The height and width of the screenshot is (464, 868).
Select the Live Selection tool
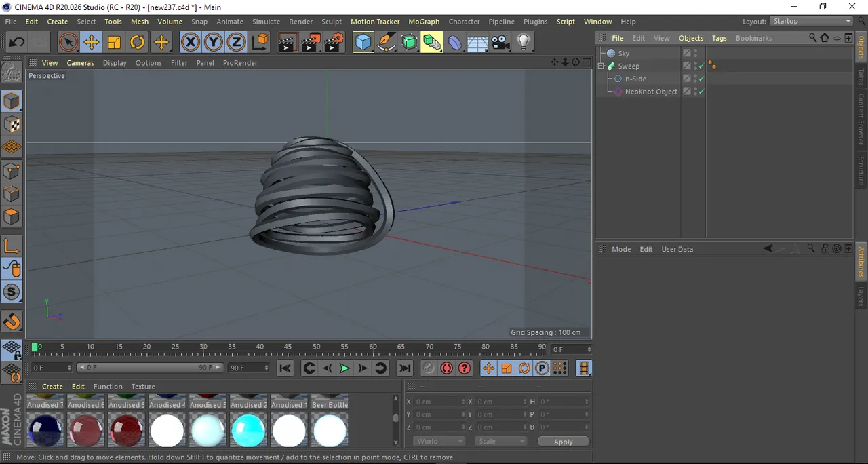click(68, 43)
